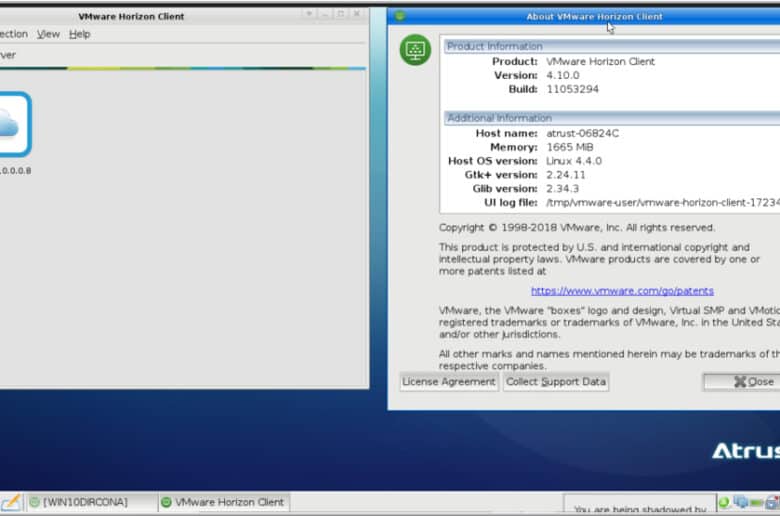780x516 pixels.
Task: Open the View menu
Action: click(48, 34)
